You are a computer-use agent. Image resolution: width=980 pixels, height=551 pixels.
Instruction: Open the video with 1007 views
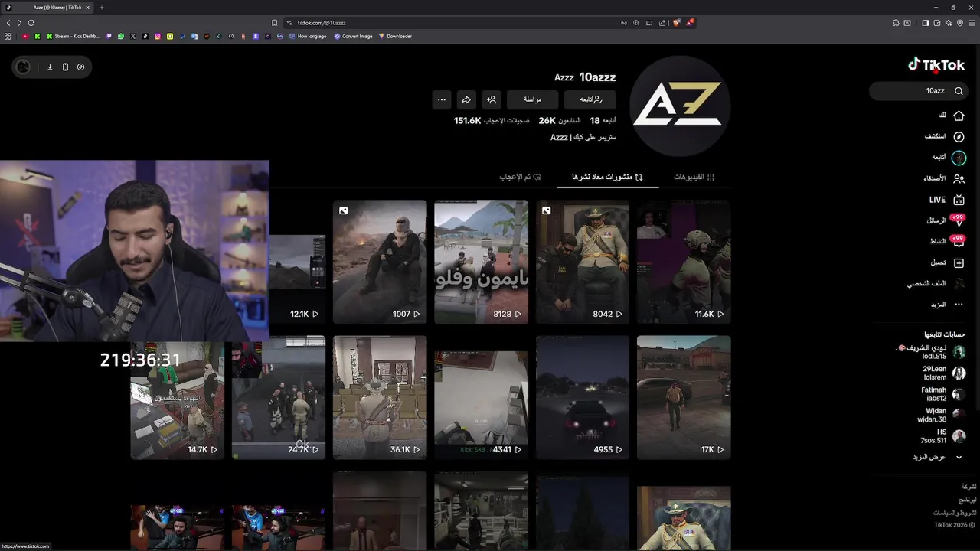(x=380, y=262)
